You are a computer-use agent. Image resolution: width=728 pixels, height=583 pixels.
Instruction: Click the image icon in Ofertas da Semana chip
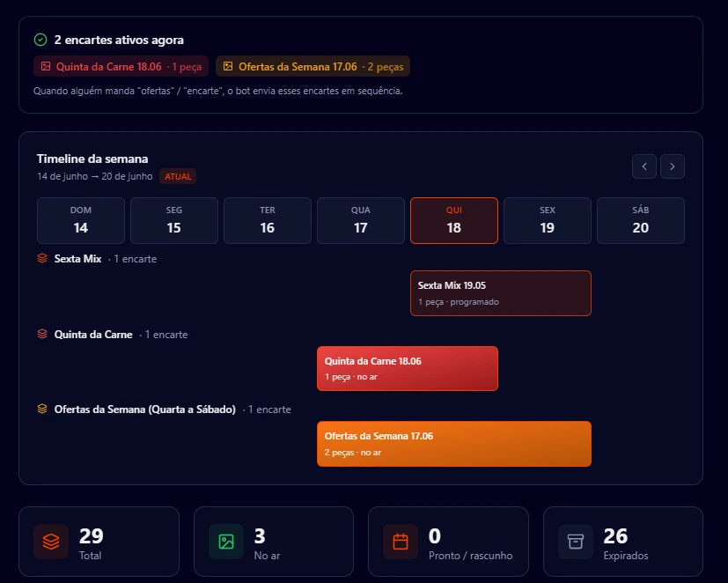(x=228, y=66)
